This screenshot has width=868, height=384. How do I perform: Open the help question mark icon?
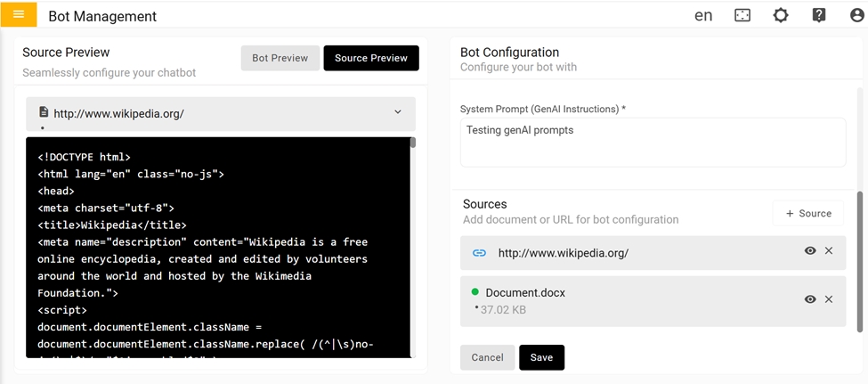tap(819, 15)
